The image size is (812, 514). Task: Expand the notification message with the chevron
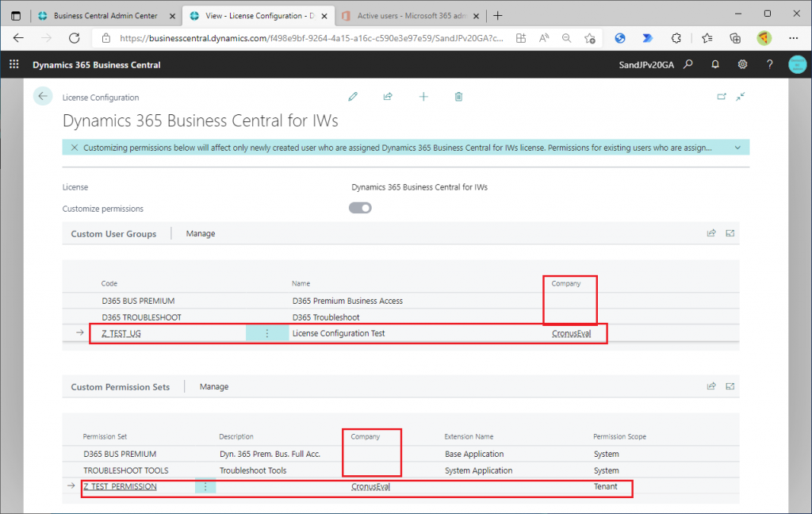pos(737,148)
